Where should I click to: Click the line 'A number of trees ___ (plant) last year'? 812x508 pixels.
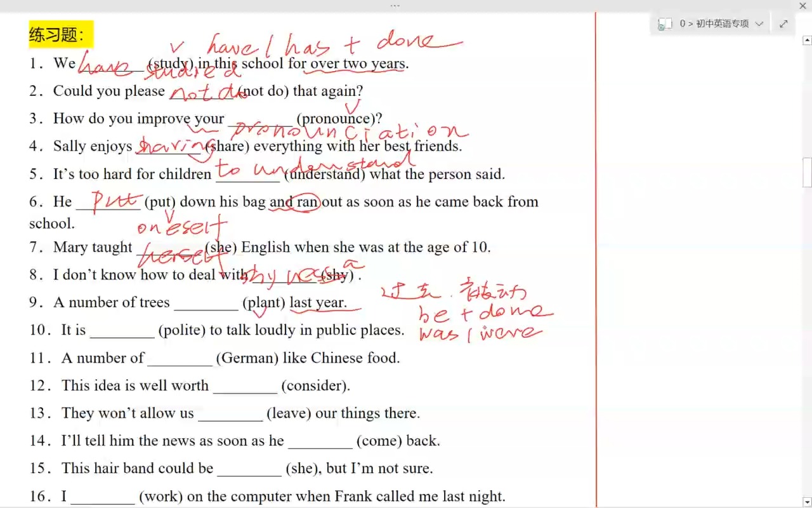click(x=188, y=302)
